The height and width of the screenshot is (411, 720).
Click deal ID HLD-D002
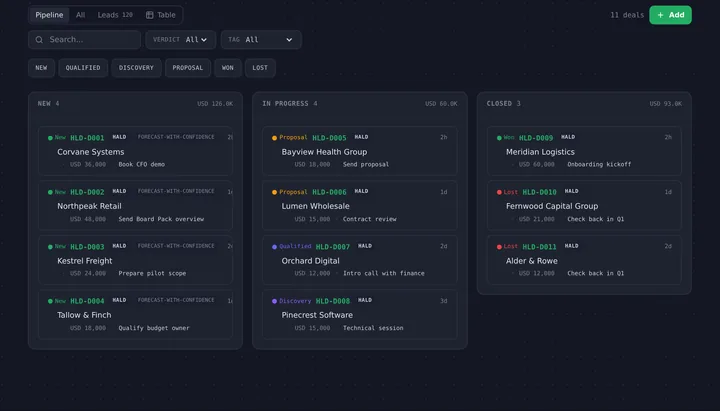coord(87,192)
